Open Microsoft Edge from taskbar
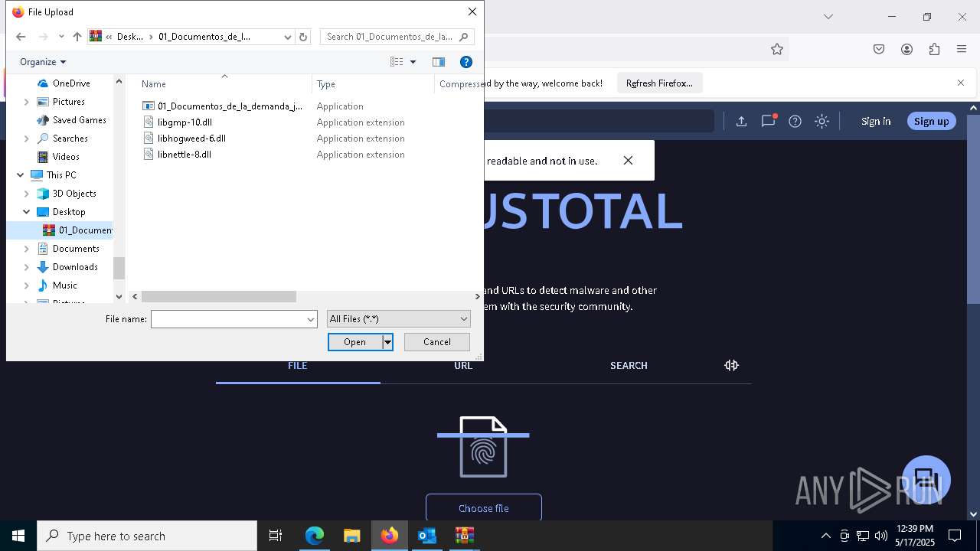The height and width of the screenshot is (551, 980). tap(315, 536)
